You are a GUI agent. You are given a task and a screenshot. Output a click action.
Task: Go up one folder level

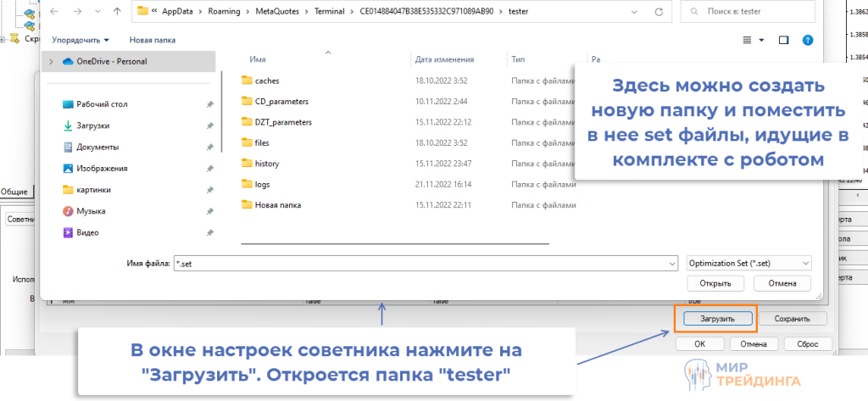[117, 11]
